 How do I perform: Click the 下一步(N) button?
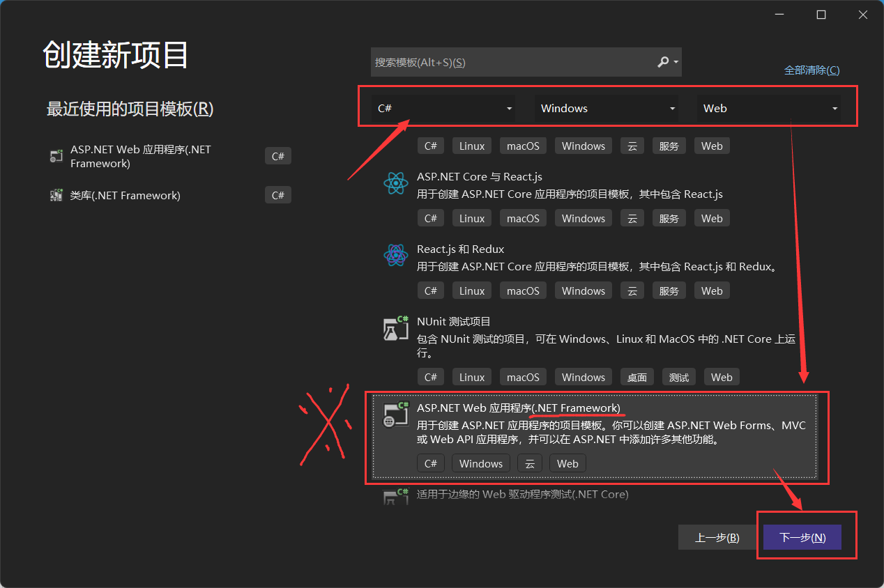pos(802,537)
